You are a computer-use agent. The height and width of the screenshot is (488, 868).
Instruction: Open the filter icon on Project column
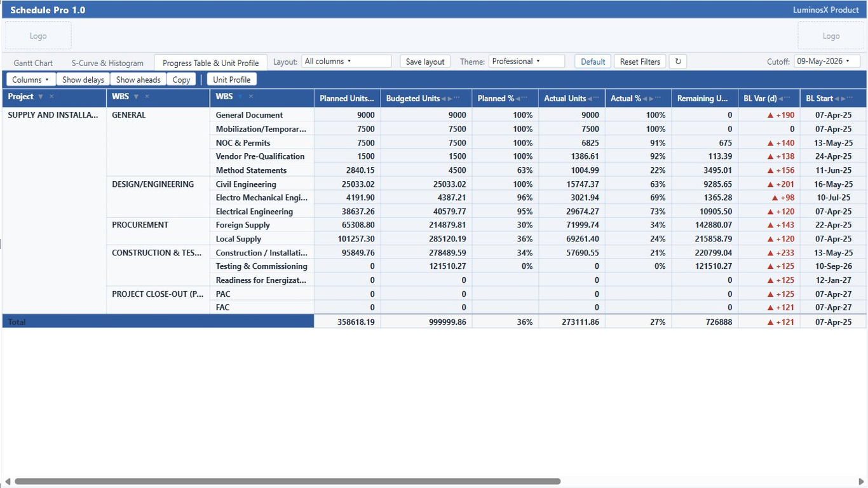[41, 97]
